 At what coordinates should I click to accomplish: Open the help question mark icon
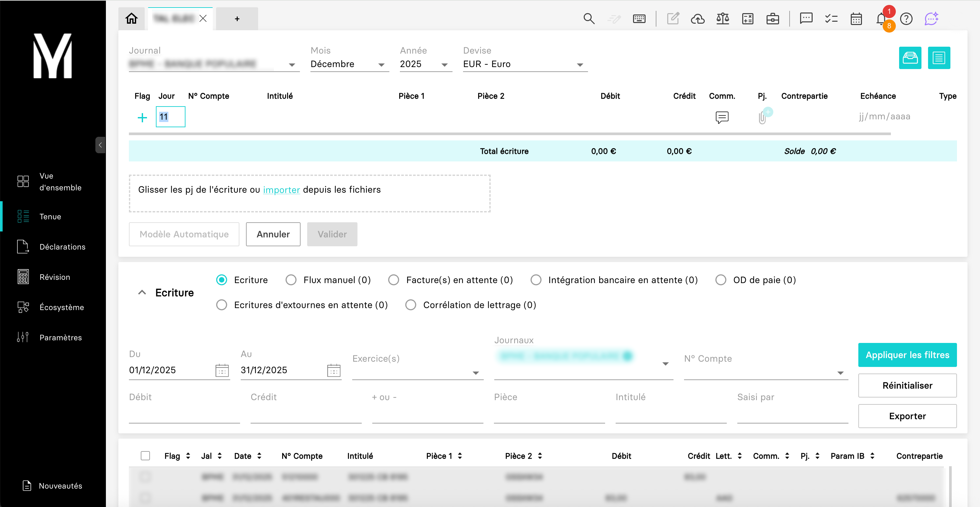(x=907, y=19)
